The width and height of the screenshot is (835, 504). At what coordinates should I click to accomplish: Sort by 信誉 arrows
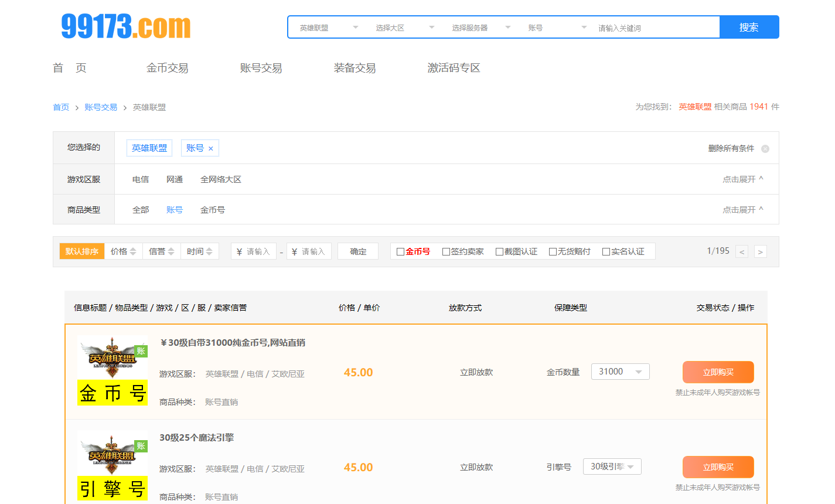point(171,251)
